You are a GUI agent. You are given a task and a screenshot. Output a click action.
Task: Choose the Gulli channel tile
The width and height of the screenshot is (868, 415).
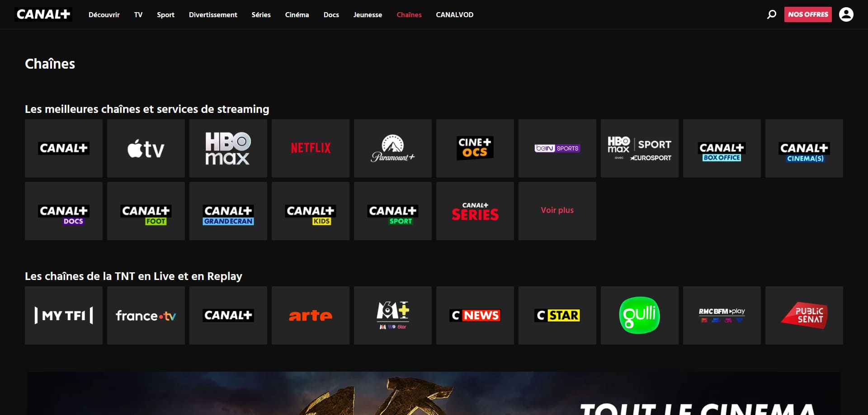coord(640,315)
